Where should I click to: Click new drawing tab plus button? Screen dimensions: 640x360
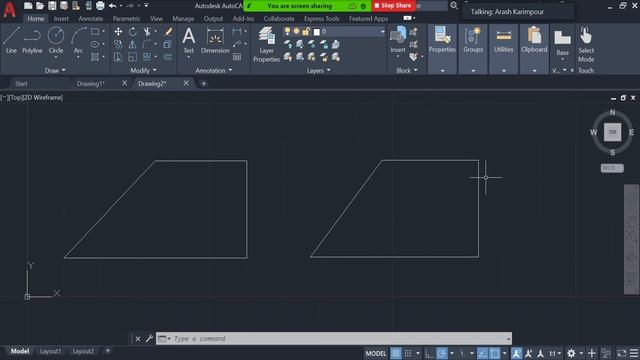(203, 84)
